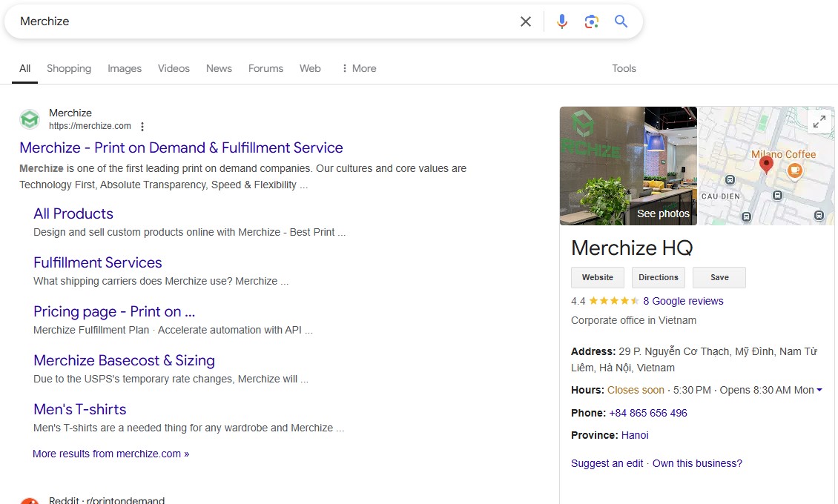Image resolution: width=838 pixels, height=504 pixels.
Task: Switch to the News tab
Action: click(x=219, y=68)
